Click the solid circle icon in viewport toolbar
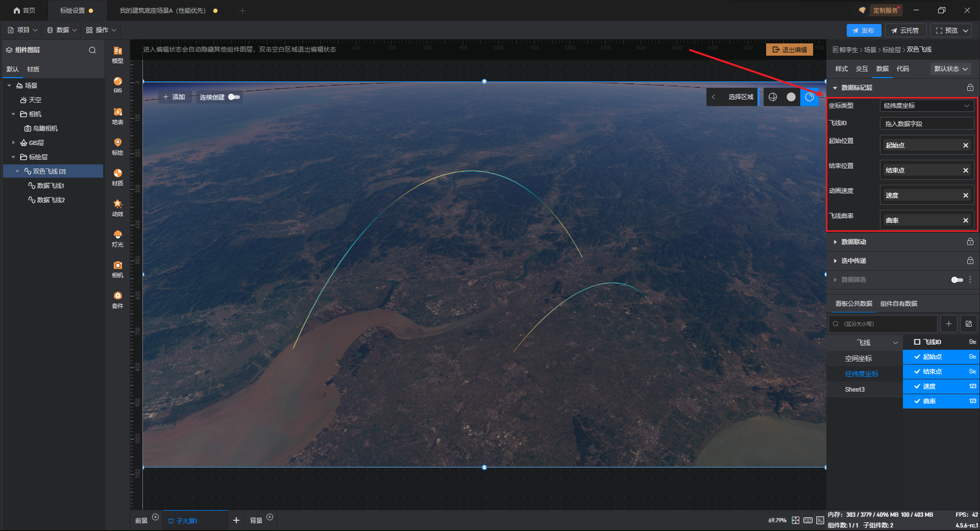 791,97
